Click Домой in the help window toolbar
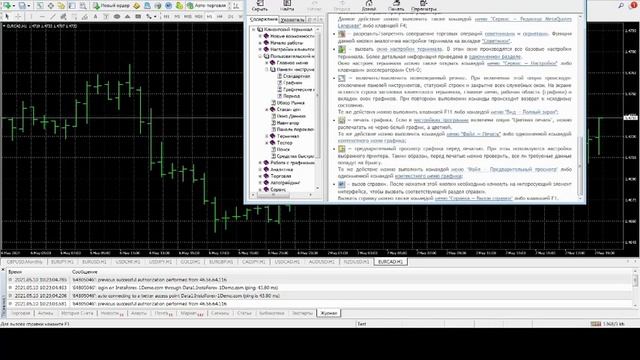The width and height of the screenshot is (640, 360). pos(369,6)
